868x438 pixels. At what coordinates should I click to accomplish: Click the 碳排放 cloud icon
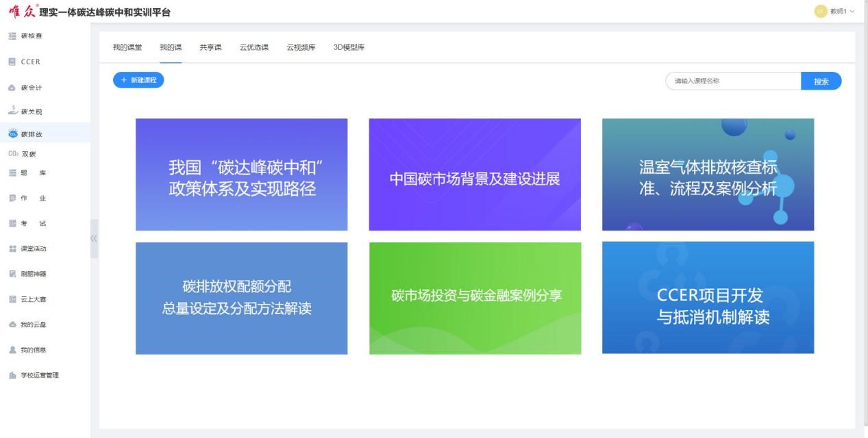tap(12, 133)
